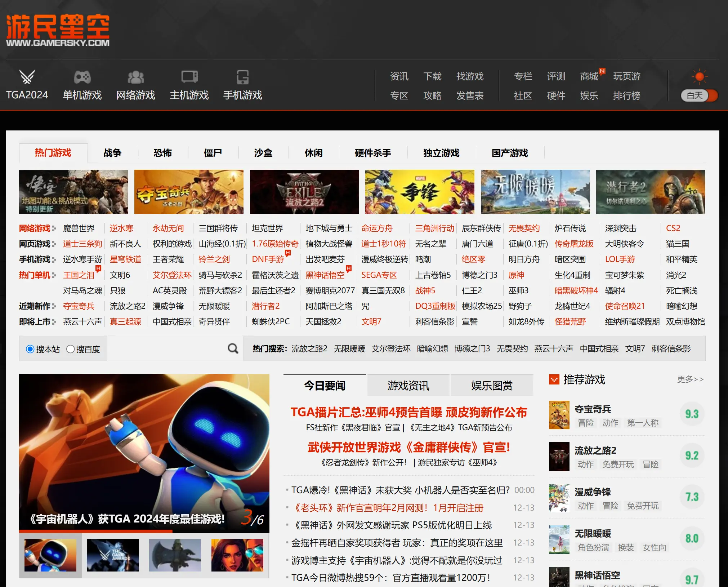Viewport: 728px width, 587px height.
Task: Switch to the 娱乐图赏 tab
Action: point(492,386)
